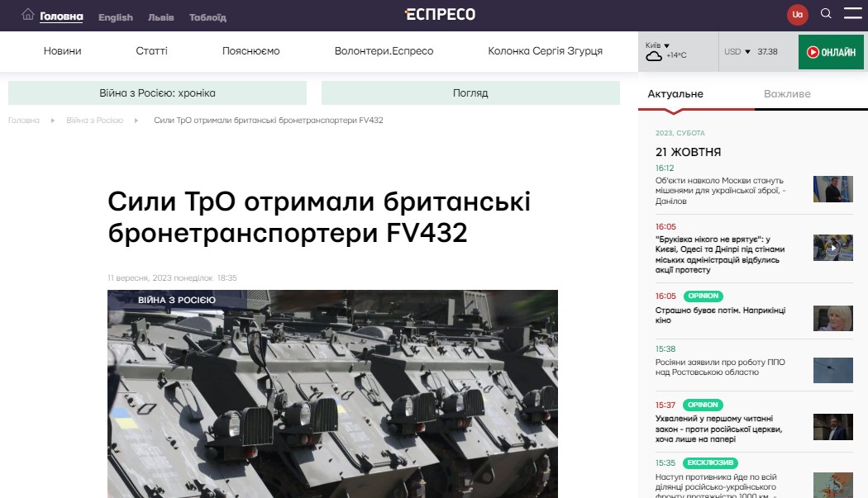868x498 pixels.
Task: Click the ЕКСКЛЮЗИВ label on frontline news item
Action: click(x=709, y=462)
